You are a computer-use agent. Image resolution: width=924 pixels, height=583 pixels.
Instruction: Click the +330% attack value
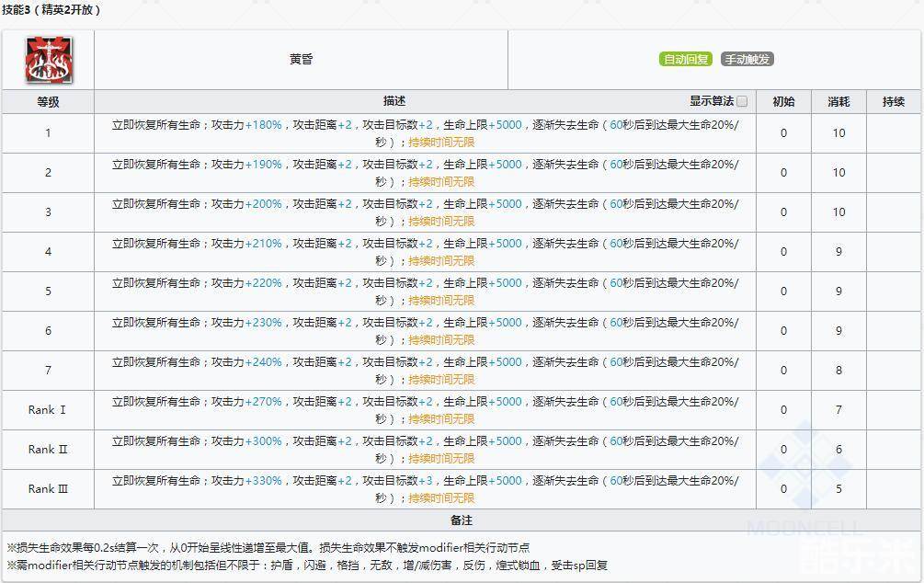pos(264,481)
